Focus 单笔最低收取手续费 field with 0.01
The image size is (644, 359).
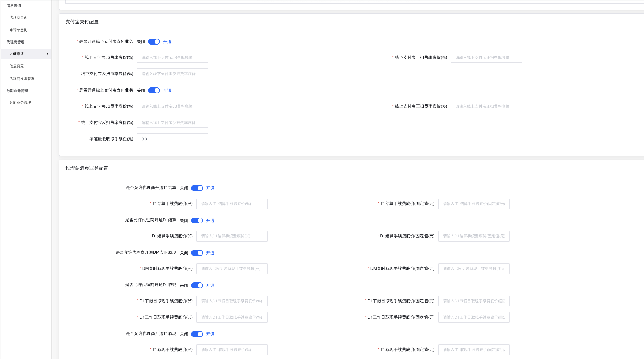172,139
